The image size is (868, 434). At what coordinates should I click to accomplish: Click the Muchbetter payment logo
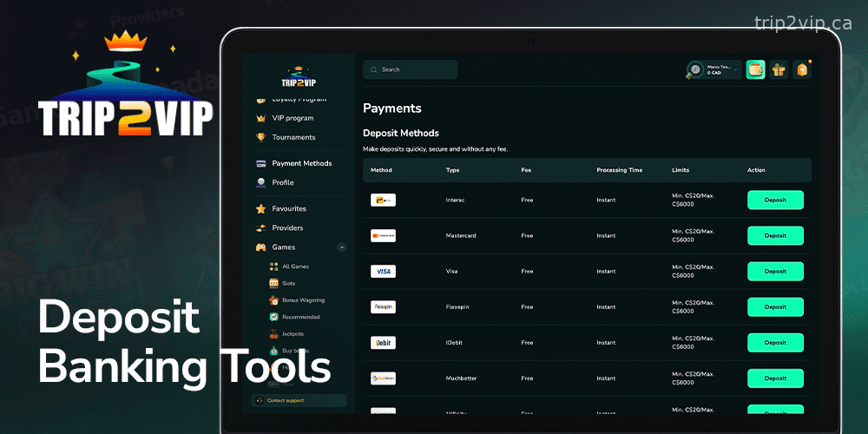[x=383, y=378]
